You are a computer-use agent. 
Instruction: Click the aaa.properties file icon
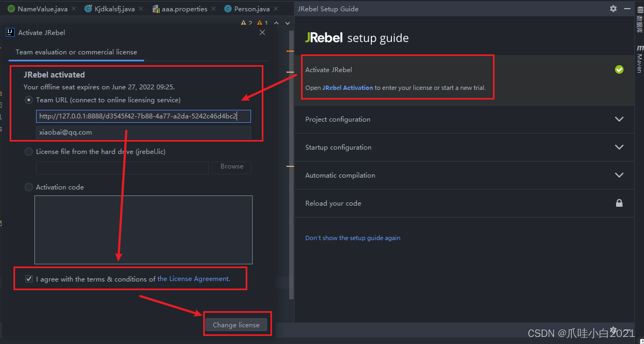pyautogui.click(x=156, y=9)
